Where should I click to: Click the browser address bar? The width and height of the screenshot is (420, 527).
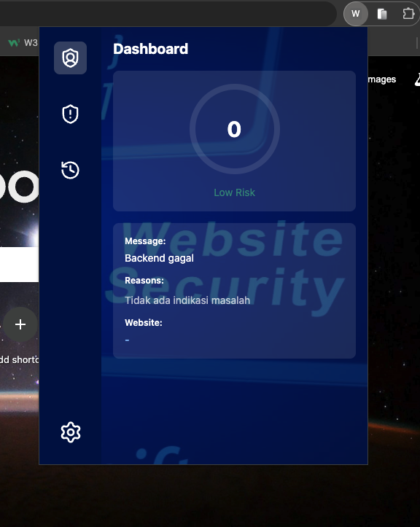168,14
